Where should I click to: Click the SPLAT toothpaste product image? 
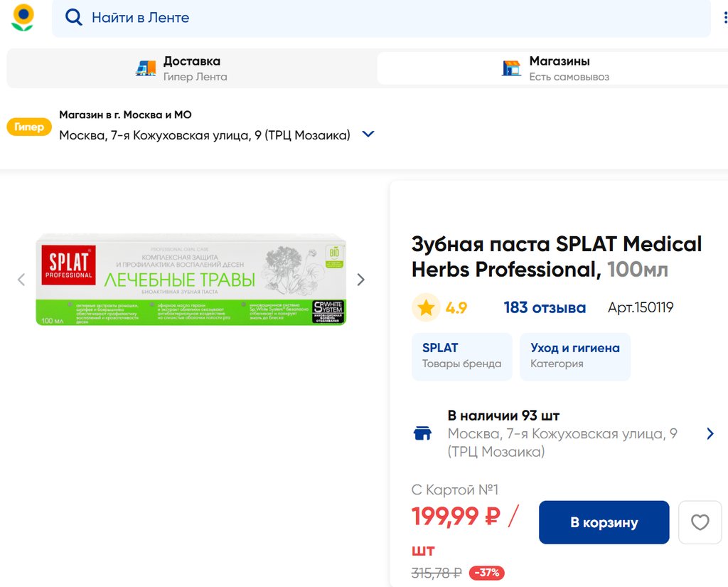pos(191,280)
